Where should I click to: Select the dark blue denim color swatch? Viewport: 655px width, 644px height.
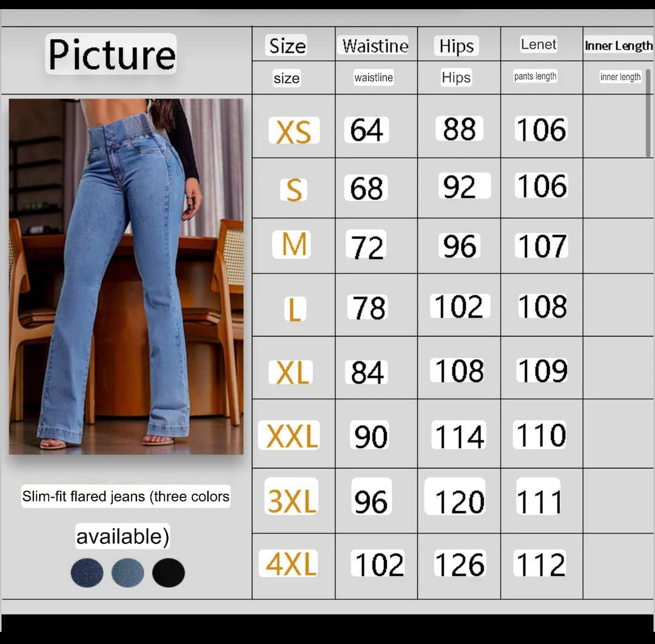coord(87,573)
